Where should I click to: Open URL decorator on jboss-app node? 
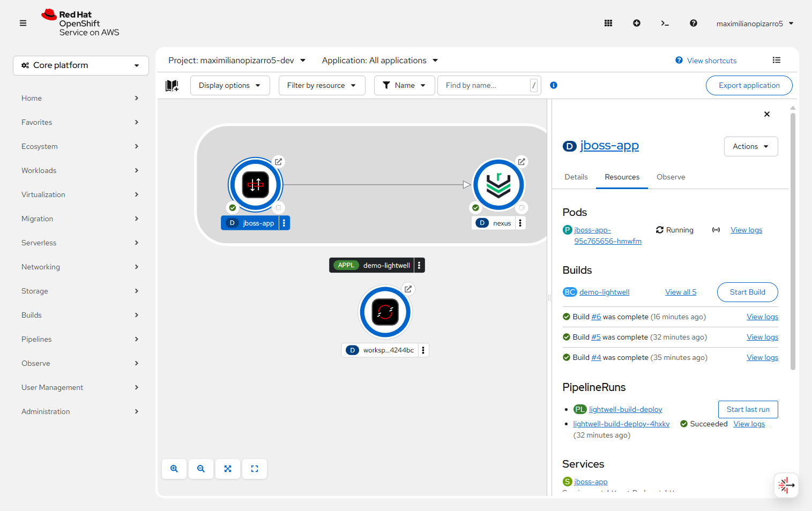(x=279, y=161)
